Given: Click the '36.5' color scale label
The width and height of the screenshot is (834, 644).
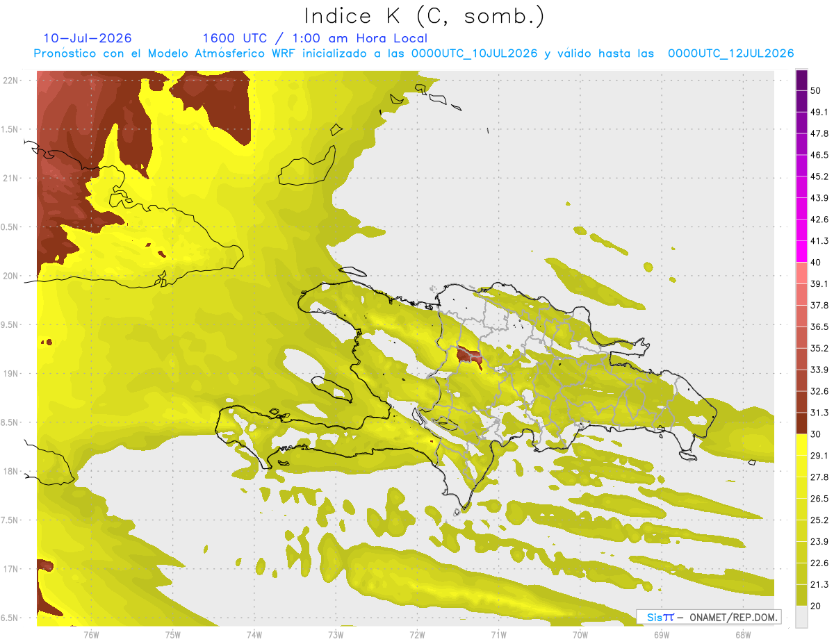Looking at the screenshot, I should [819, 327].
